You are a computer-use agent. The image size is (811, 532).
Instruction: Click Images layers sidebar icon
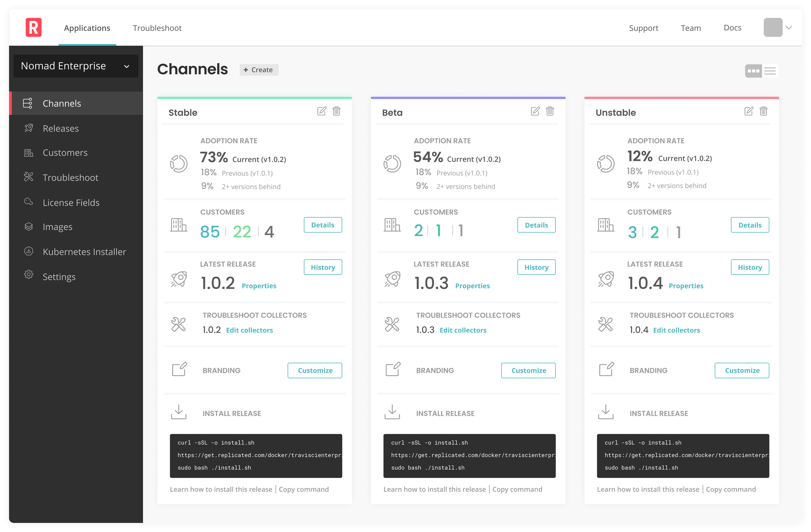pos(29,227)
